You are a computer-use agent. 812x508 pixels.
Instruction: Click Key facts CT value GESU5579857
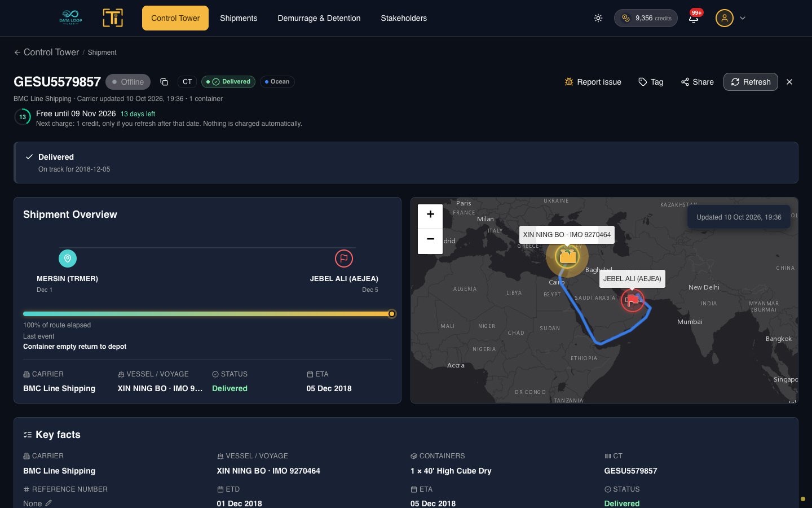click(630, 471)
